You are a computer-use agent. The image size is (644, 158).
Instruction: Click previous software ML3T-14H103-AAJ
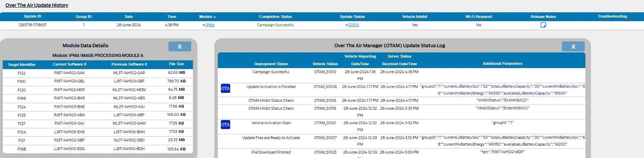click(129, 107)
